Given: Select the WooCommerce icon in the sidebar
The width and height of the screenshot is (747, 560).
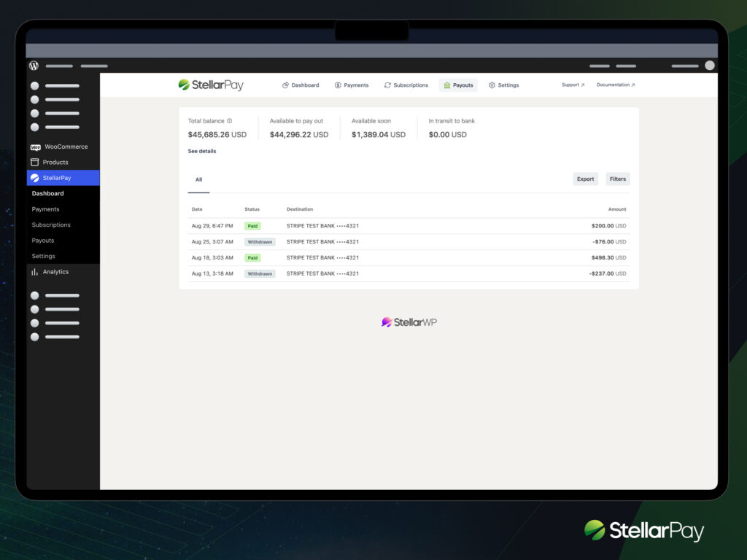Looking at the screenshot, I should (34, 147).
